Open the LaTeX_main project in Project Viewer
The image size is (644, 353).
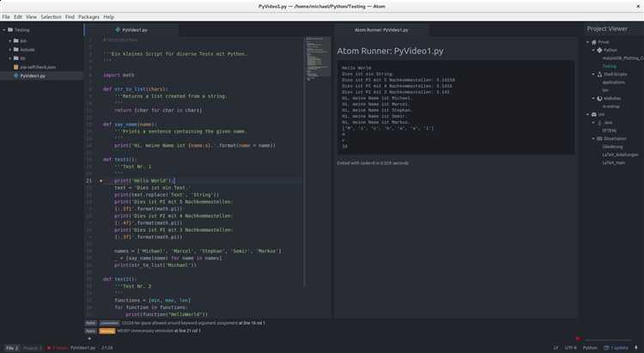[614, 162]
